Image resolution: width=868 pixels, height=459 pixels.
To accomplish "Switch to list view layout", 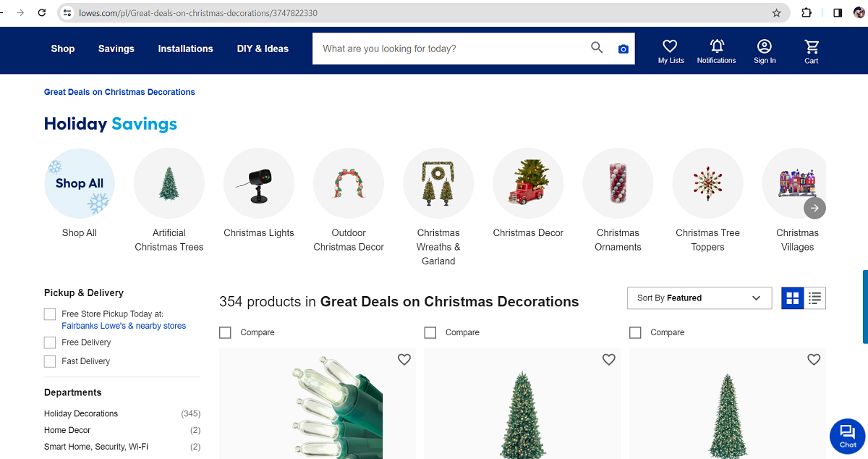I will click(x=814, y=298).
